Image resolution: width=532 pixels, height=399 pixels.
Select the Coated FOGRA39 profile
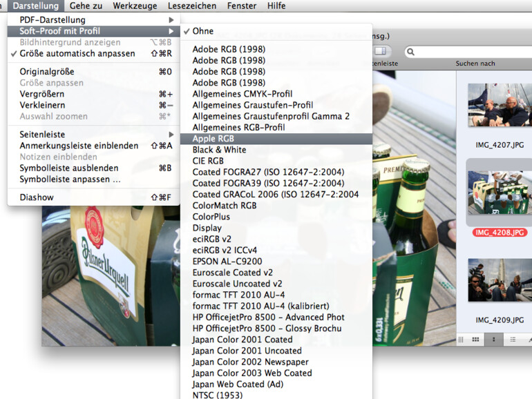click(268, 183)
